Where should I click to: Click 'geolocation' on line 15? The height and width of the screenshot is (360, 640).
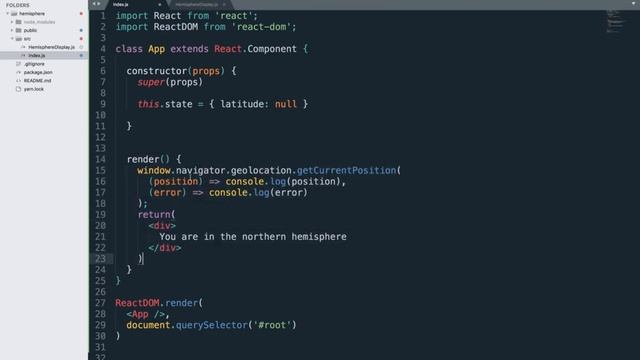(261, 170)
